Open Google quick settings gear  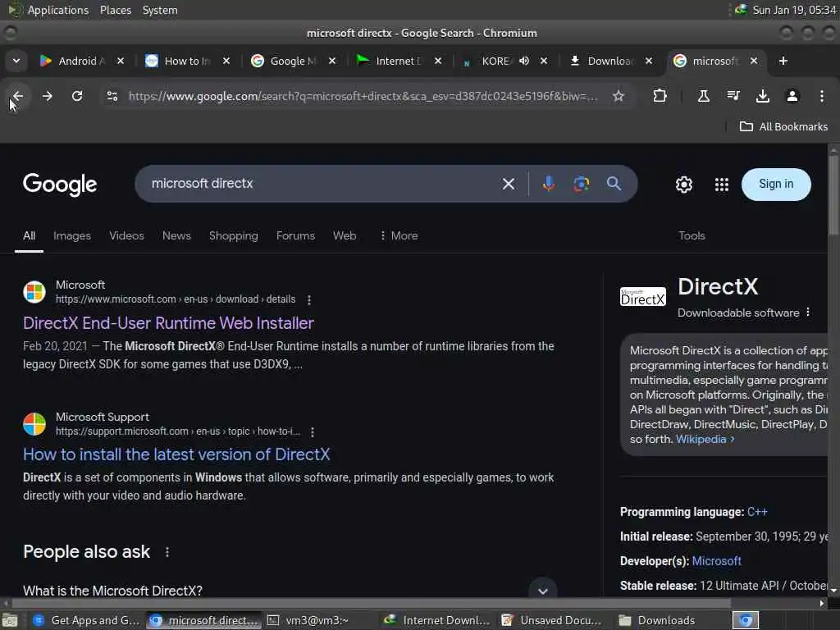tap(683, 185)
